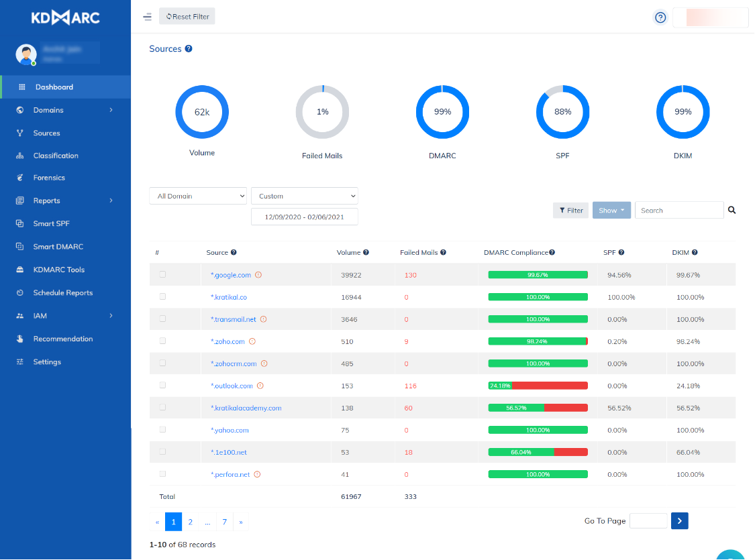Click the info icon next to *.transmail.net
Image resolution: width=755 pixels, height=560 pixels.
point(264,319)
